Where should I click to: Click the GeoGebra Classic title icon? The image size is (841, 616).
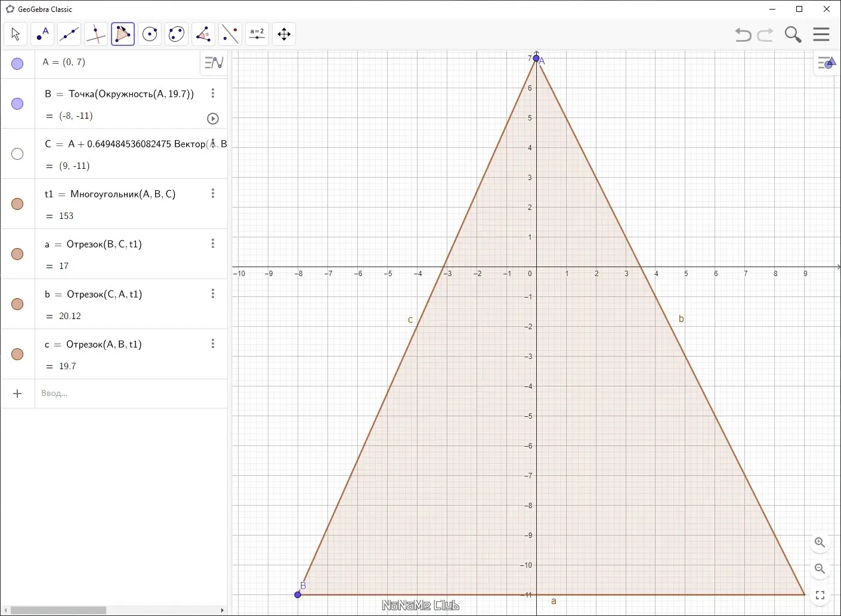pos(10,9)
